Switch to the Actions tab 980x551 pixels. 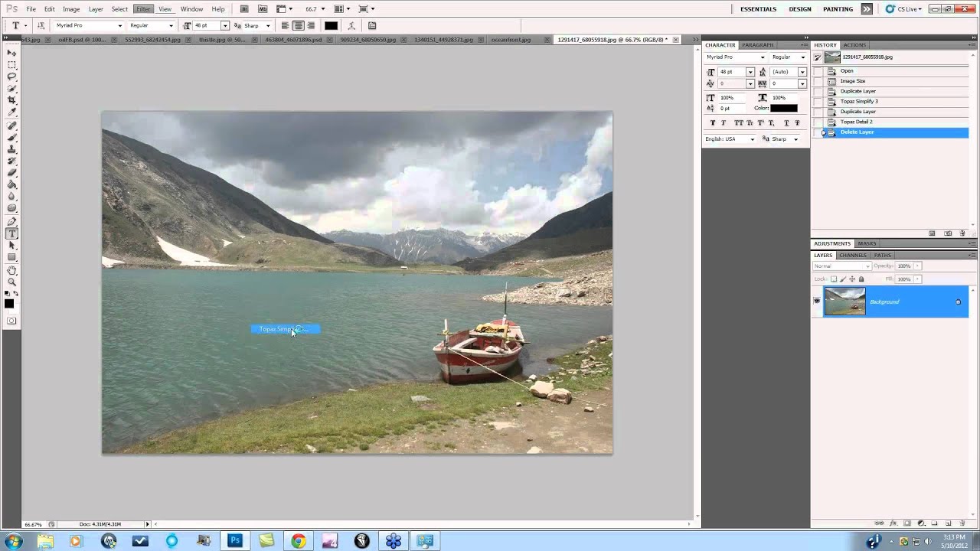coord(854,45)
